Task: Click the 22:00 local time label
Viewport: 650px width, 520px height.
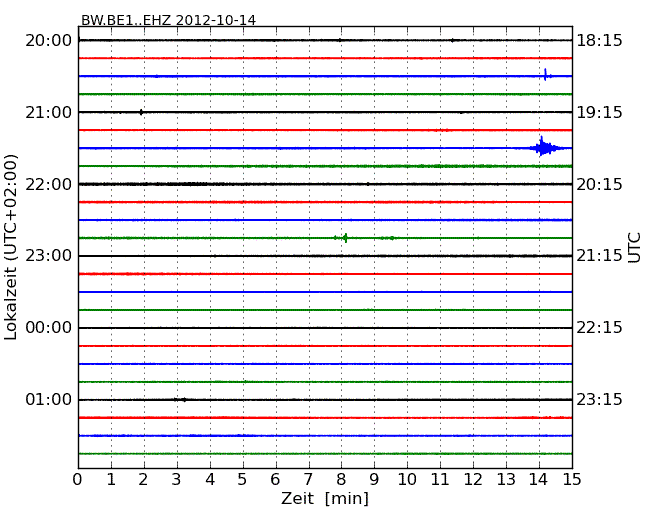Action: point(49,184)
